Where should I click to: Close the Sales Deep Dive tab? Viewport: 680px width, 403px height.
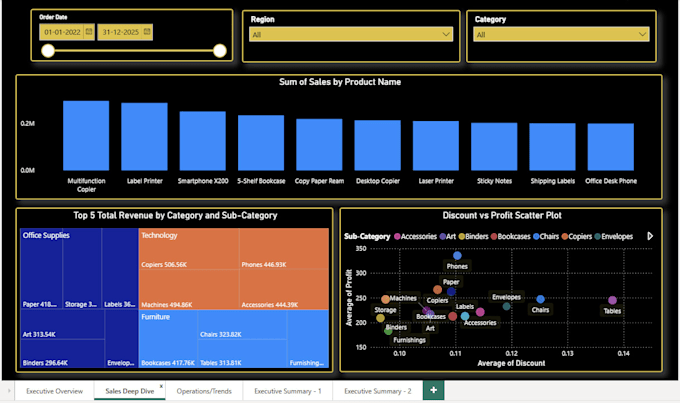(161, 386)
